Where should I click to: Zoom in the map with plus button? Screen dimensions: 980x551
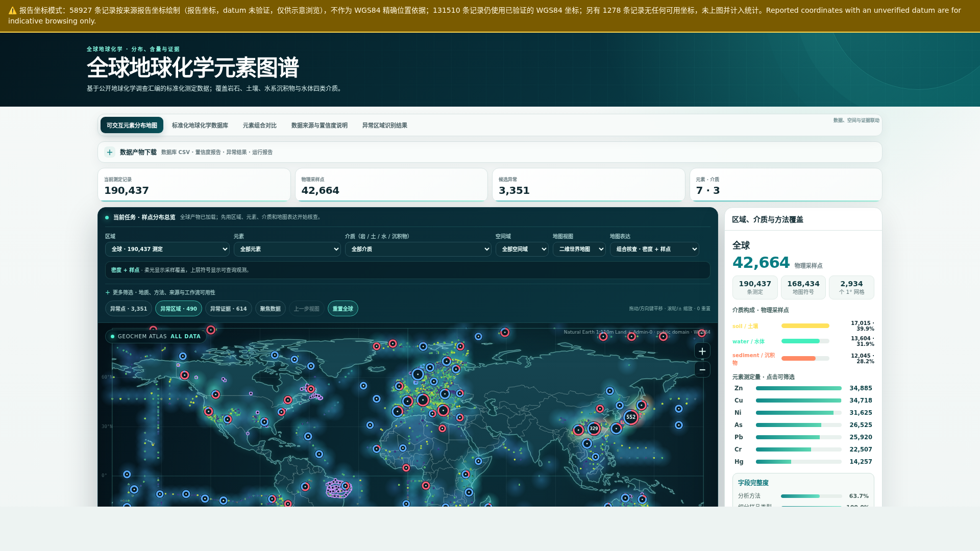point(702,351)
